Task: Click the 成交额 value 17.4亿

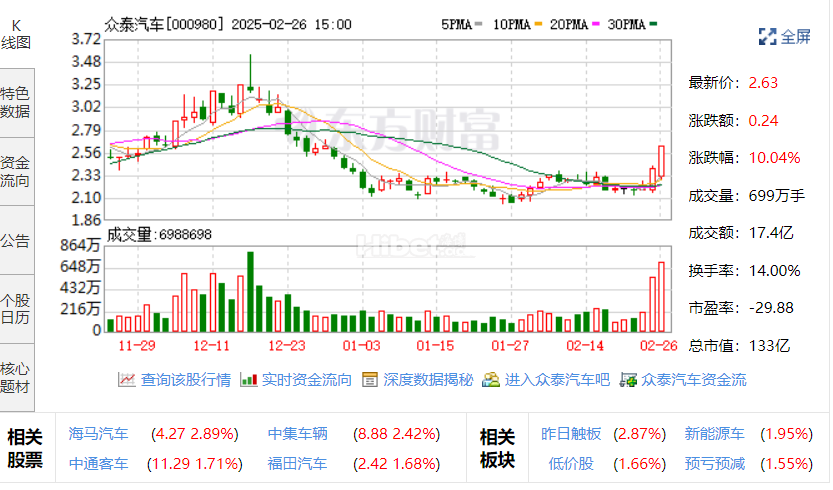Action: [x=771, y=233]
